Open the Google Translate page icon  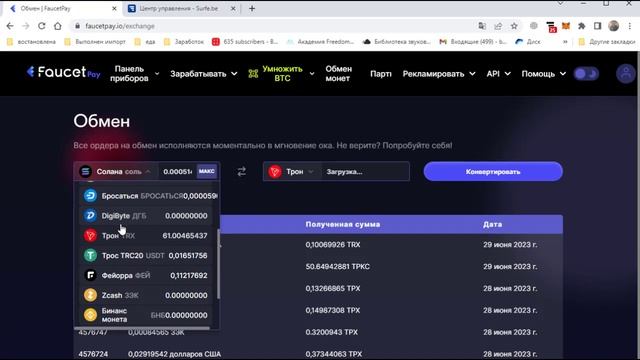point(482,26)
